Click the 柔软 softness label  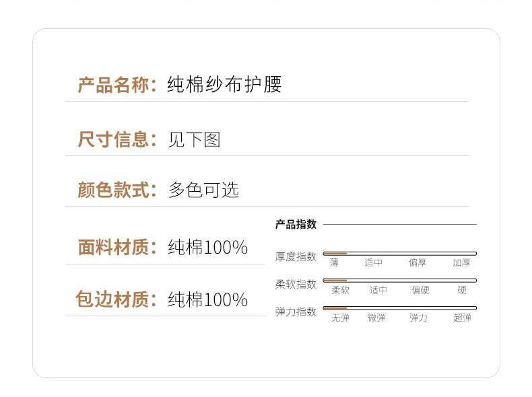(x=340, y=290)
